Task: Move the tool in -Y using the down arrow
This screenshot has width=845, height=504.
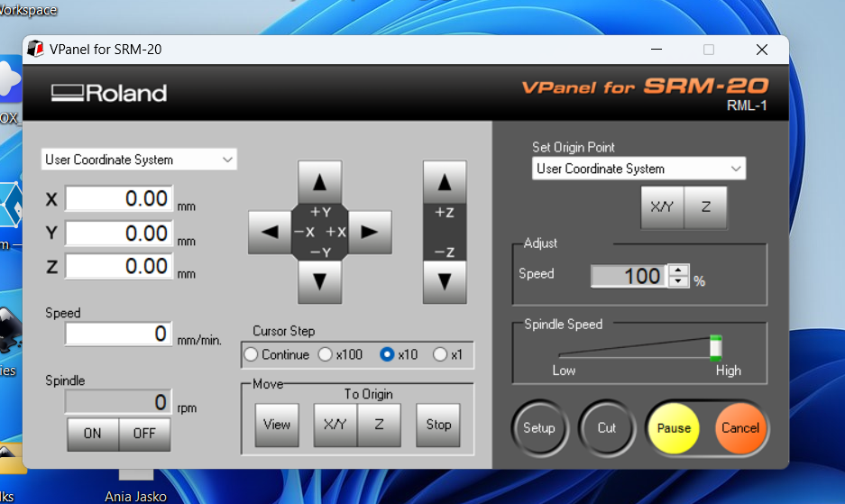Action: pyautogui.click(x=319, y=281)
